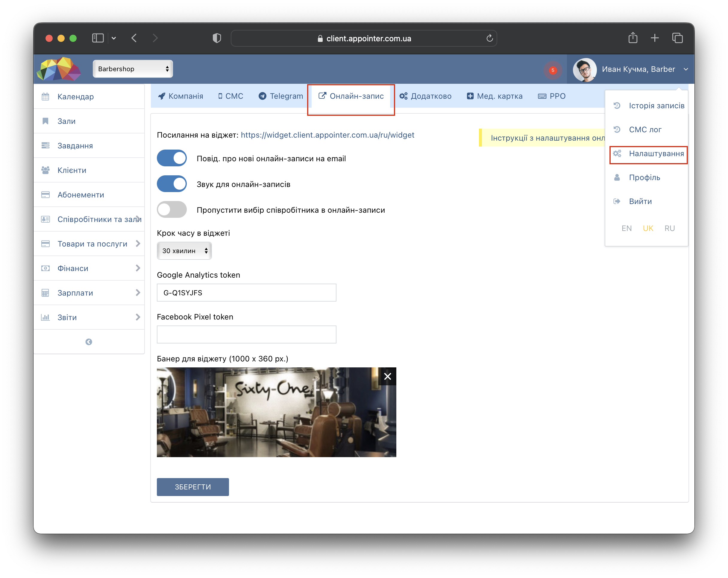The width and height of the screenshot is (728, 578).
Task: Open the privacy shield report icon
Action: (x=217, y=38)
